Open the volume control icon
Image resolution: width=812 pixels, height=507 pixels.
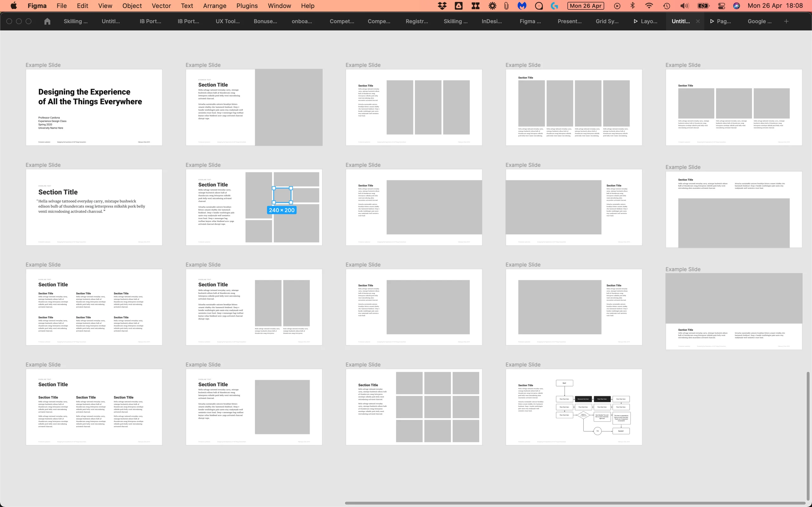(684, 6)
